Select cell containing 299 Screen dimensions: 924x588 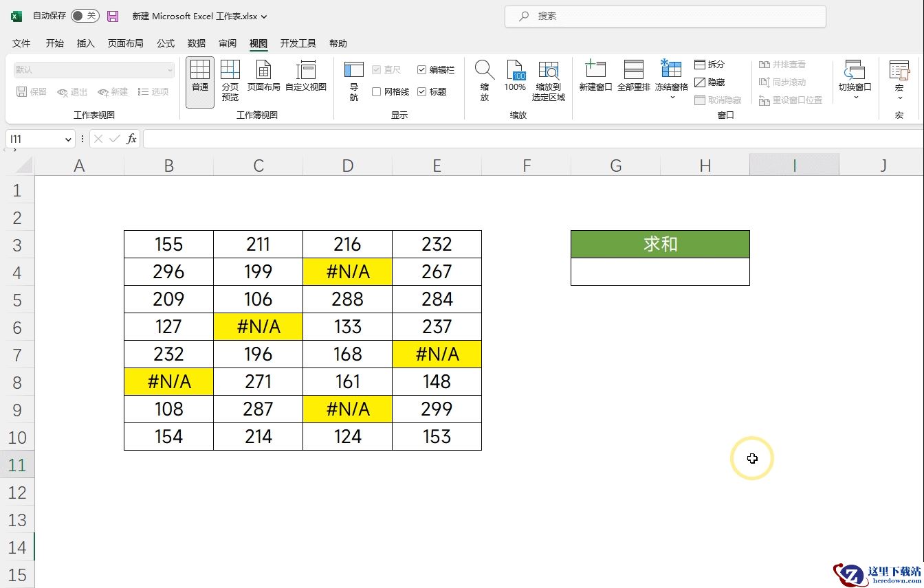click(x=437, y=409)
